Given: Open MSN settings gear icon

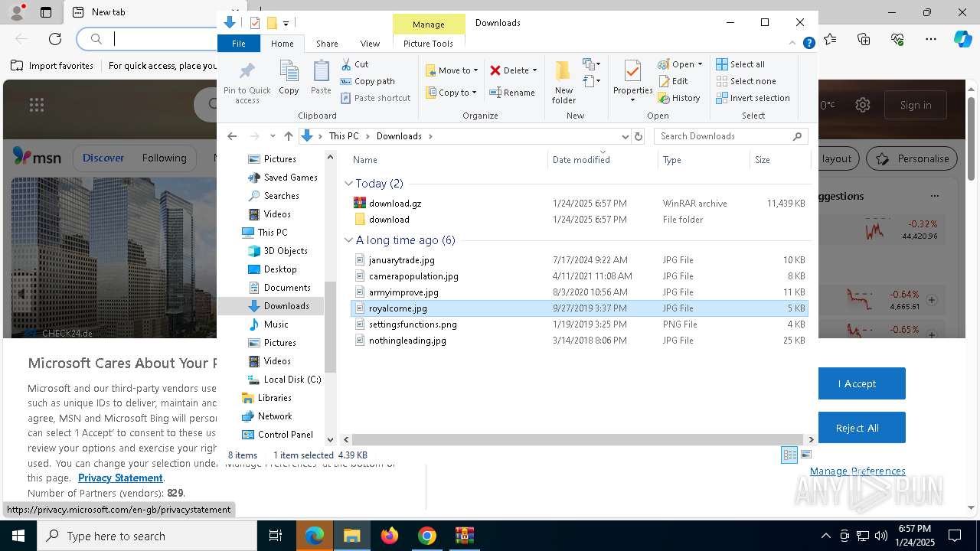Looking at the screenshot, I should [862, 105].
